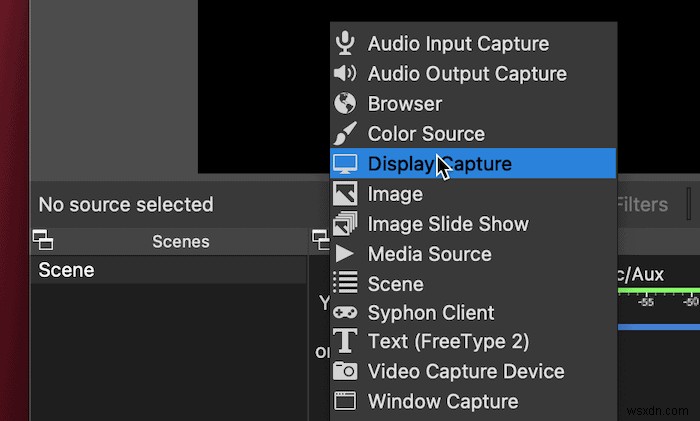Choose Display Capture from the menu
The image size is (700, 421).
[x=439, y=164]
